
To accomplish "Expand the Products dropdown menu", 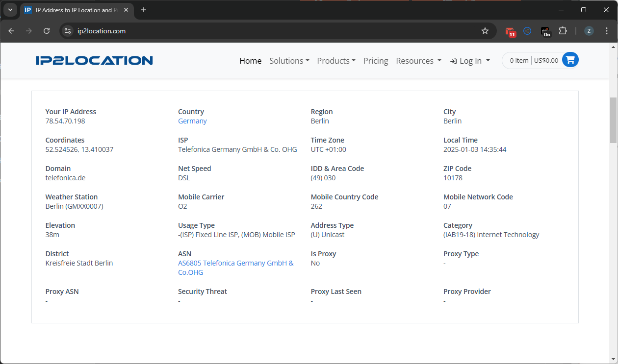I will [336, 61].
